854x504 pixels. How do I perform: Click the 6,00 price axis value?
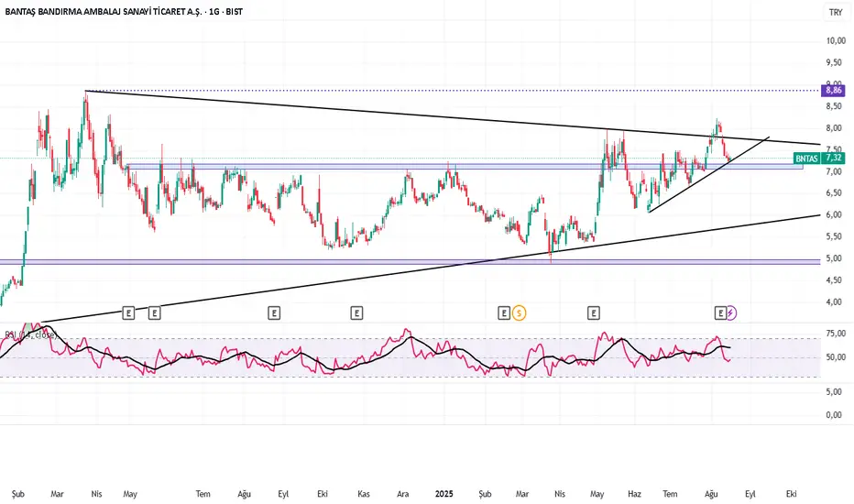click(x=836, y=214)
